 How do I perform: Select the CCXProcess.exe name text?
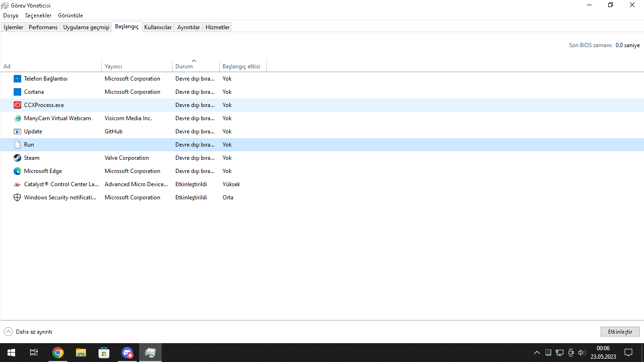(44, 105)
